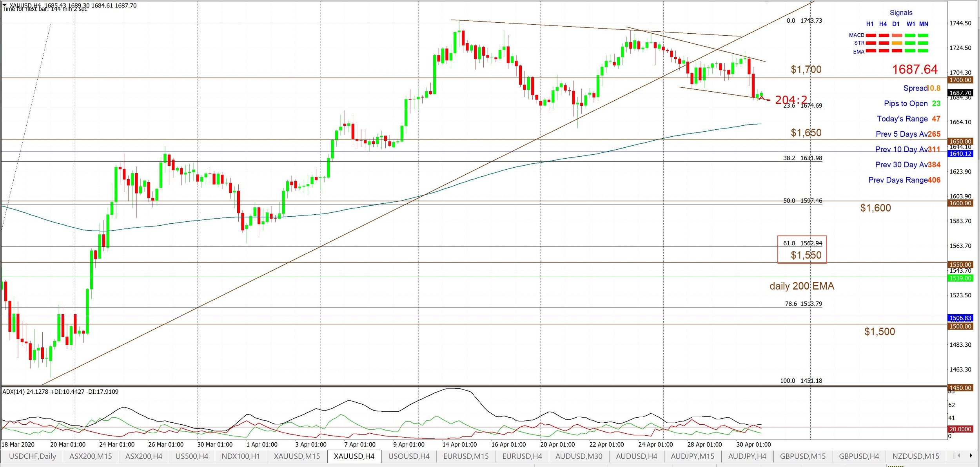Click the 1500.00 axis price label
Image resolution: width=980 pixels, height=467 pixels.
960,326
